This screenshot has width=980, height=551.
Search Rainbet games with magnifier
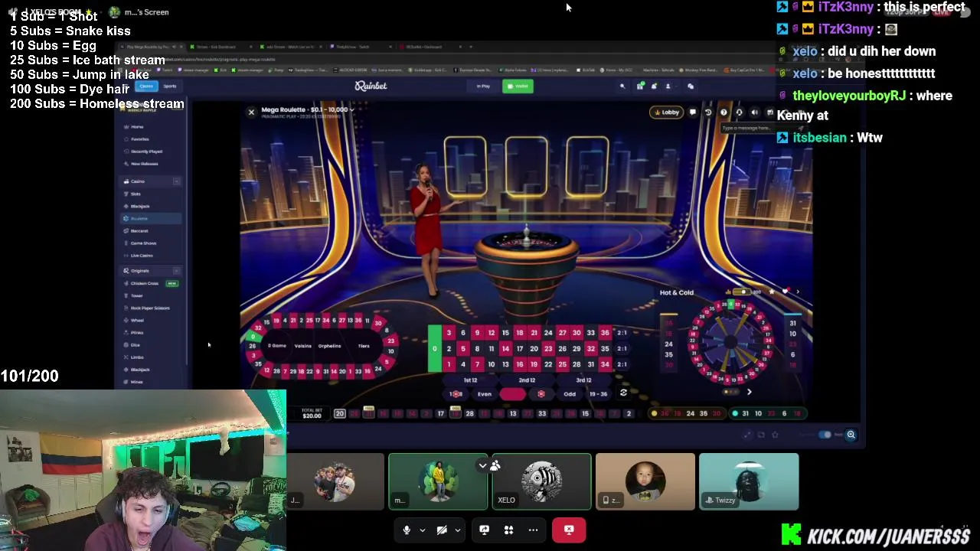(x=622, y=86)
